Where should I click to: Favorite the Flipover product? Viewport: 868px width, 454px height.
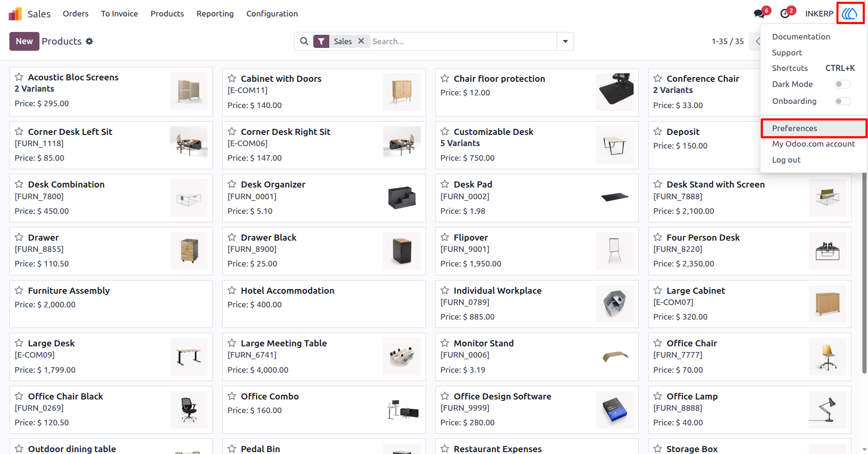click(x=445, y=237)
